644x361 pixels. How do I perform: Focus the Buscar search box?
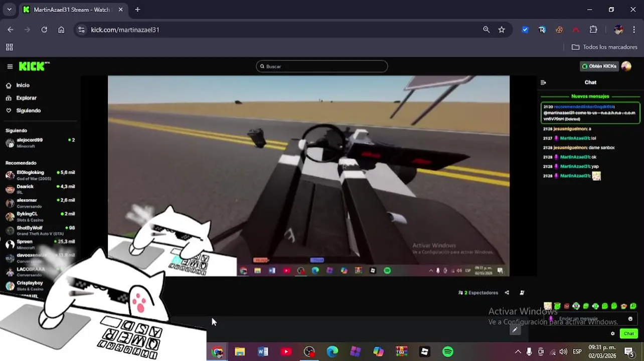(x=321, y=66)
